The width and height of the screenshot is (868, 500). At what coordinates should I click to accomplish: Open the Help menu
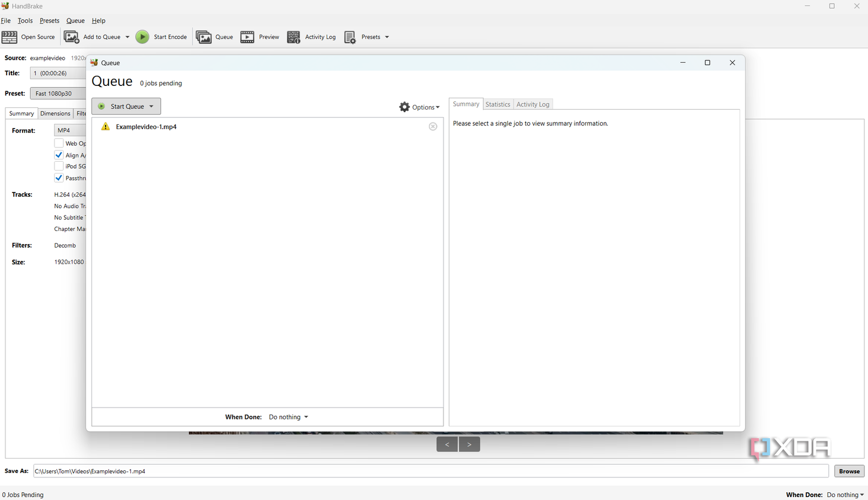coord(98,21)
